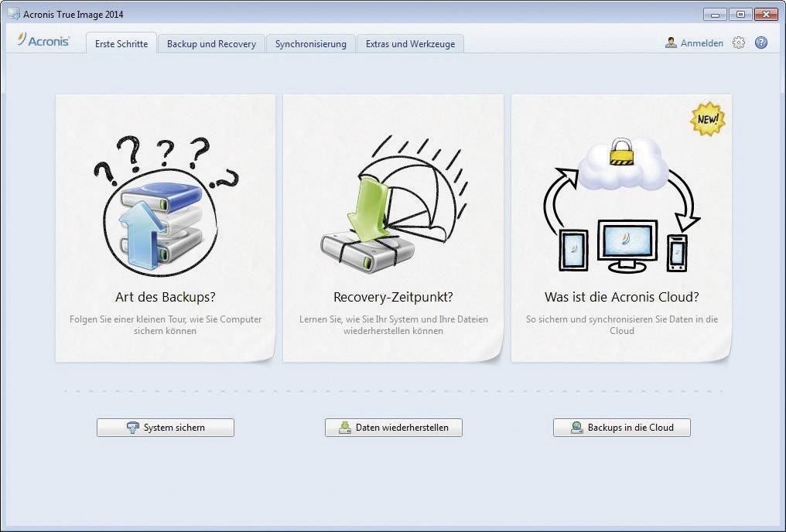Click the parachute recovery drive illustration
The width and height of the screenshot is (786, 532).
[394, 206]
